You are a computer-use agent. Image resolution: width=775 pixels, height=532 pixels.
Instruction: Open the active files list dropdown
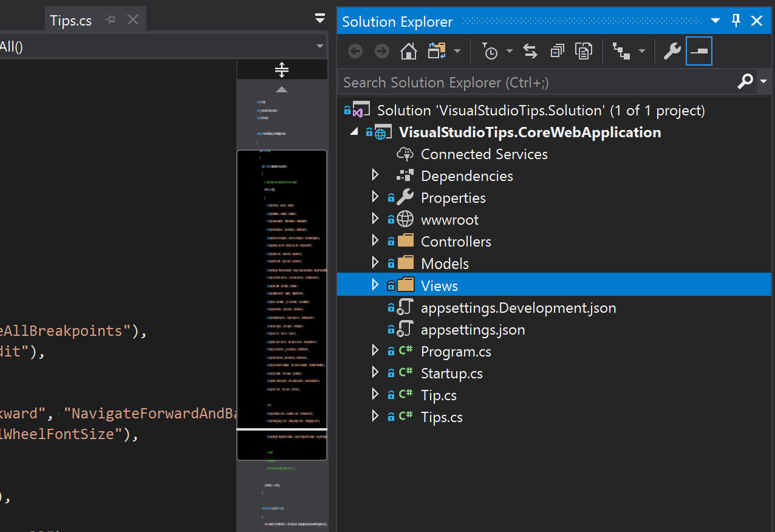click(320, 19)
